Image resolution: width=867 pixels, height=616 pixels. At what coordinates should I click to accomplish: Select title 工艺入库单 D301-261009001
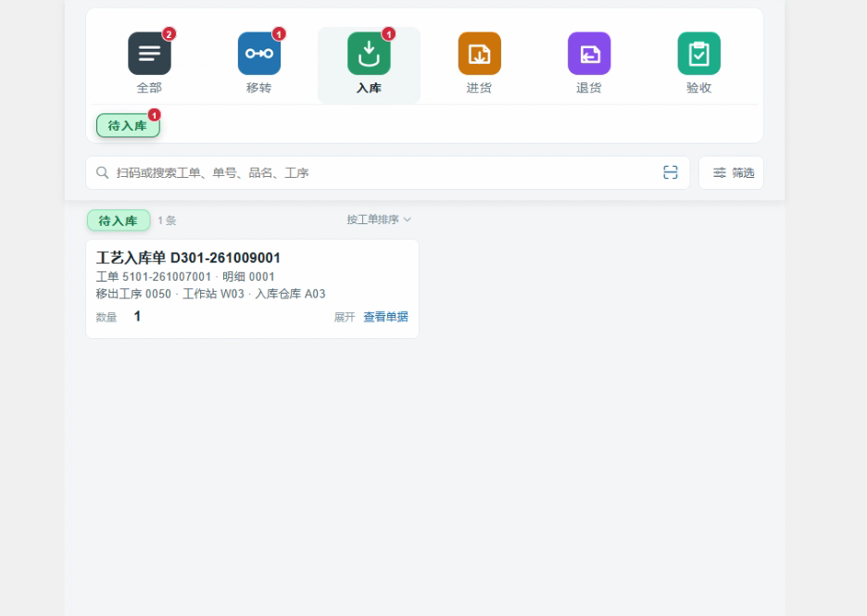point(188,258)
